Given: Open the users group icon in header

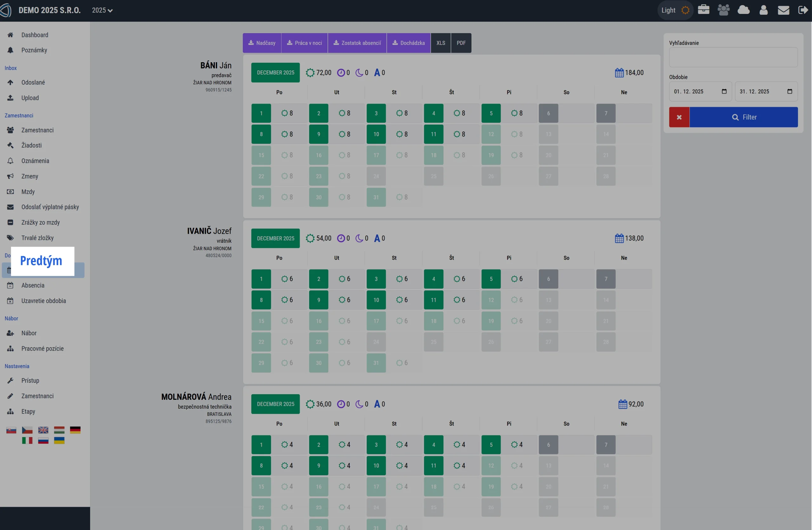Looking at the screenshot, I should point(723,10).
